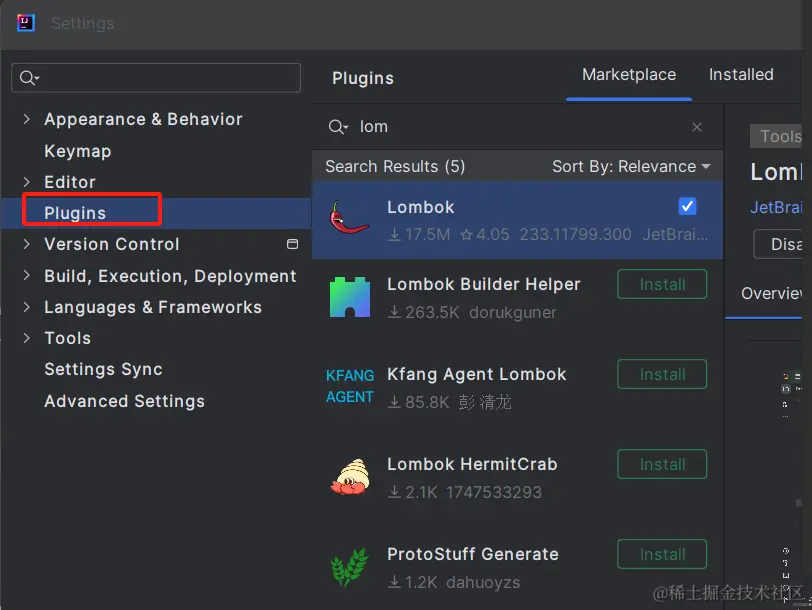The height and width of the screenshot is (610, 812).
Task: Click the KFANG AGENT plugin logo
Action: tap(350, 386)
